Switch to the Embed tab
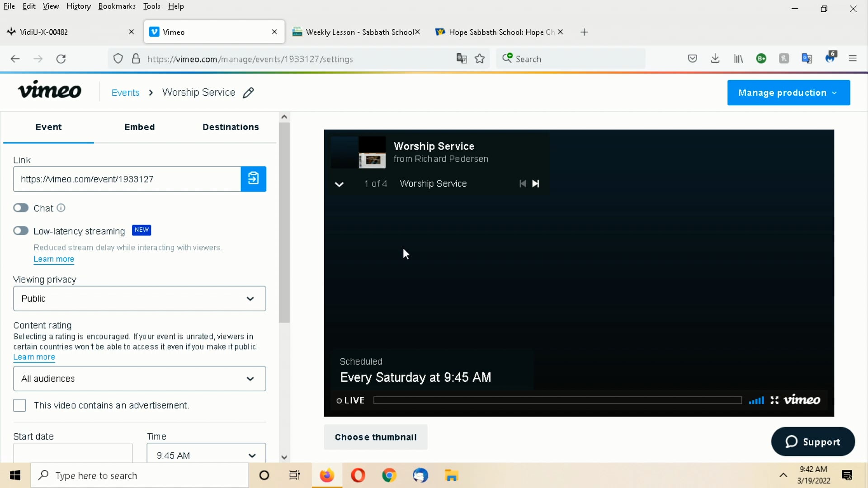Screen dimensions: 868x488 (140, 127)
